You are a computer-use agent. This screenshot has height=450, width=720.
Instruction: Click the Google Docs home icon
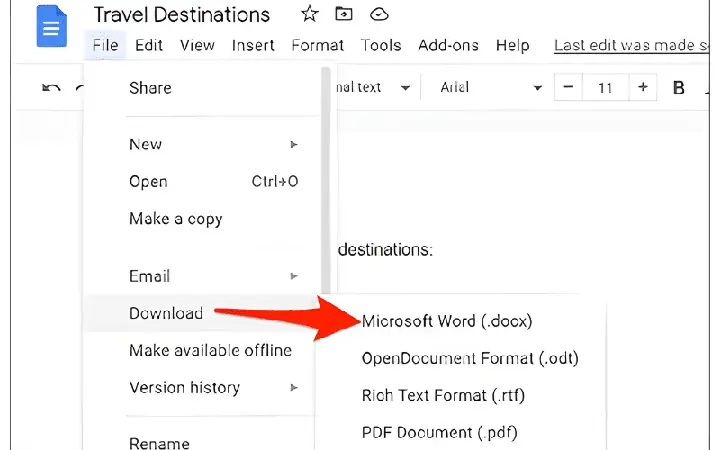click(51, 26)
